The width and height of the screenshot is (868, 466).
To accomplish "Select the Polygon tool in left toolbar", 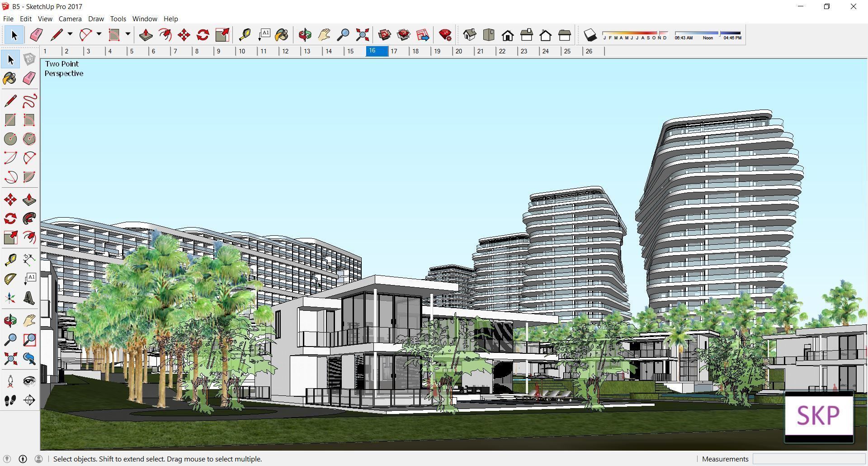I will [x=29, y=139].
